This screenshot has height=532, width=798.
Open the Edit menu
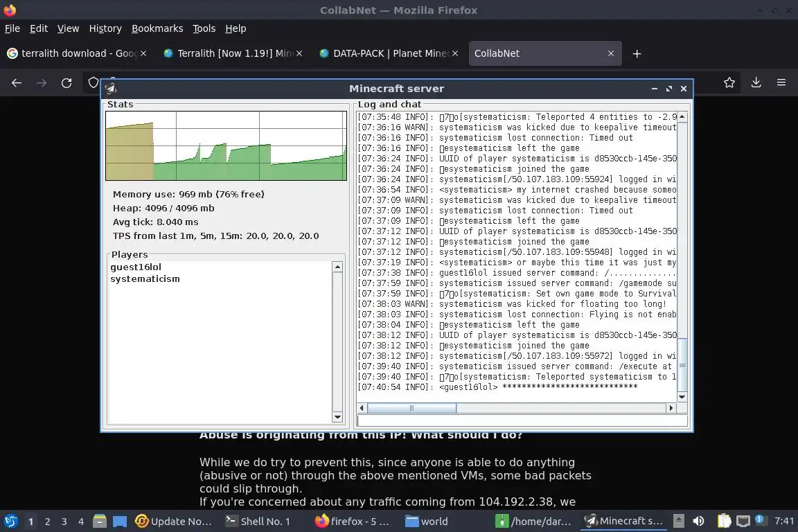(39, 28)
